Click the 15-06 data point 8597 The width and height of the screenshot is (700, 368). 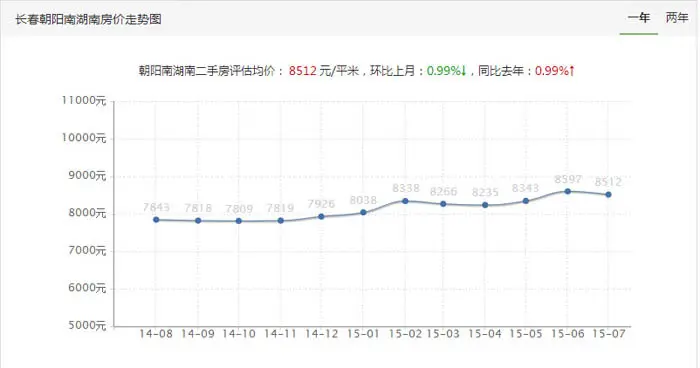click(568, 192)
